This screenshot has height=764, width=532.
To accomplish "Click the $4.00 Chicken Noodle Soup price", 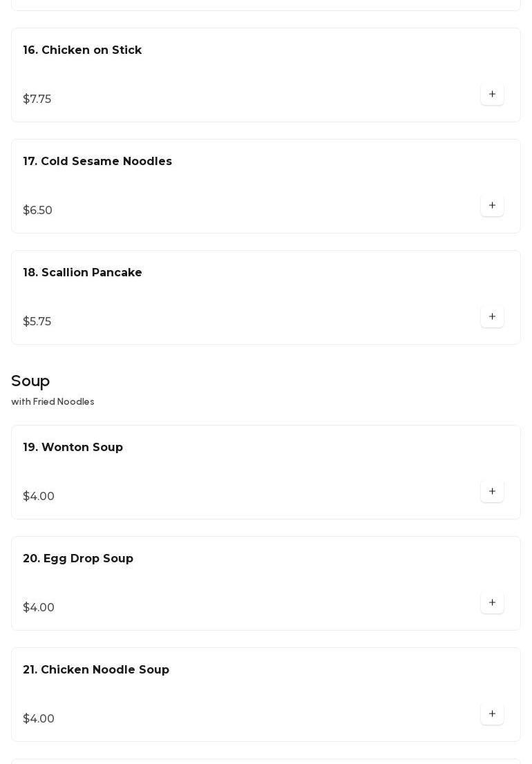I will pos(39,719).
